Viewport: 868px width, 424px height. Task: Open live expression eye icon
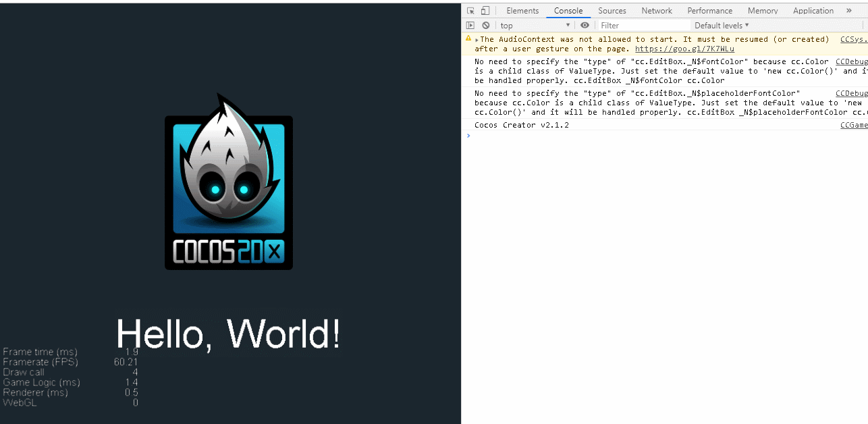click(x=585, y=25)
